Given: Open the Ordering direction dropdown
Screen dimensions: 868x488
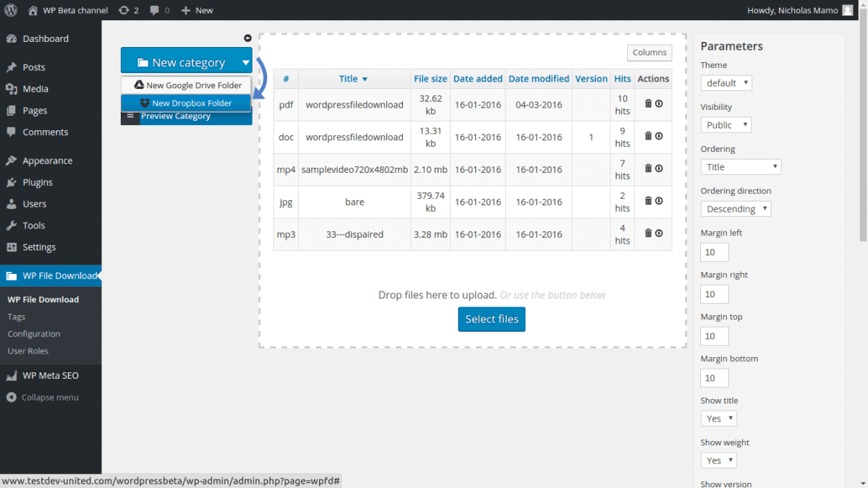Looking at the screenshot, I should (736, 209).
